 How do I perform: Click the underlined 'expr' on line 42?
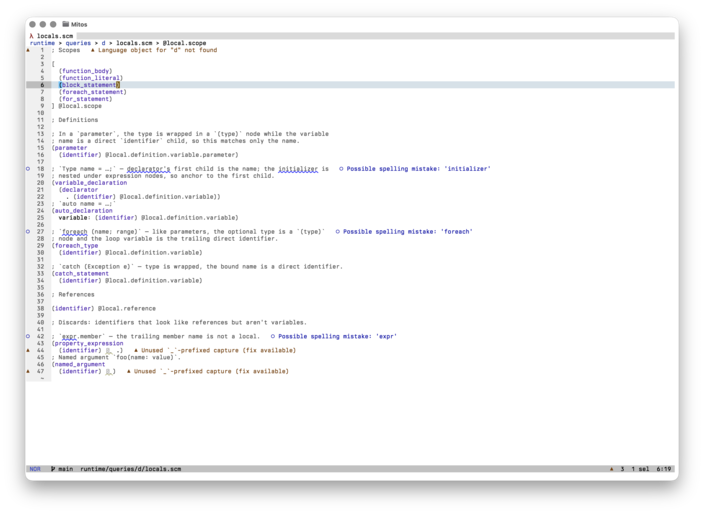click(x=69, y=336)
